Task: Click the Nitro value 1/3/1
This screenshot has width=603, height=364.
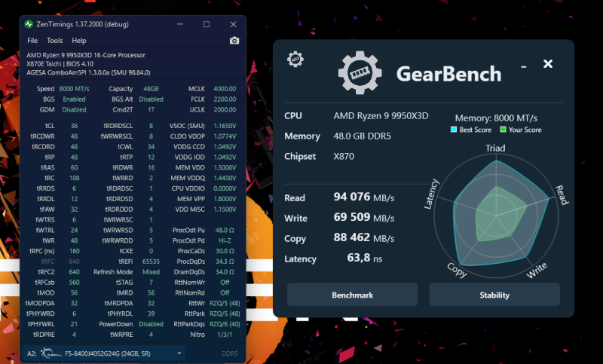Action: [x=225, y=335]
